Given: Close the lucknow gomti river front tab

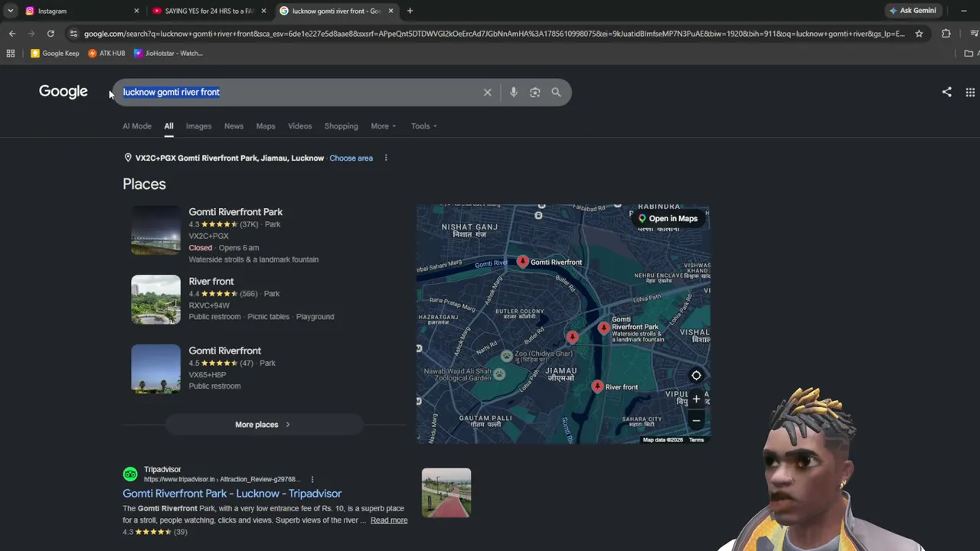Looking at the screenshot, I should tap(390, 11).
